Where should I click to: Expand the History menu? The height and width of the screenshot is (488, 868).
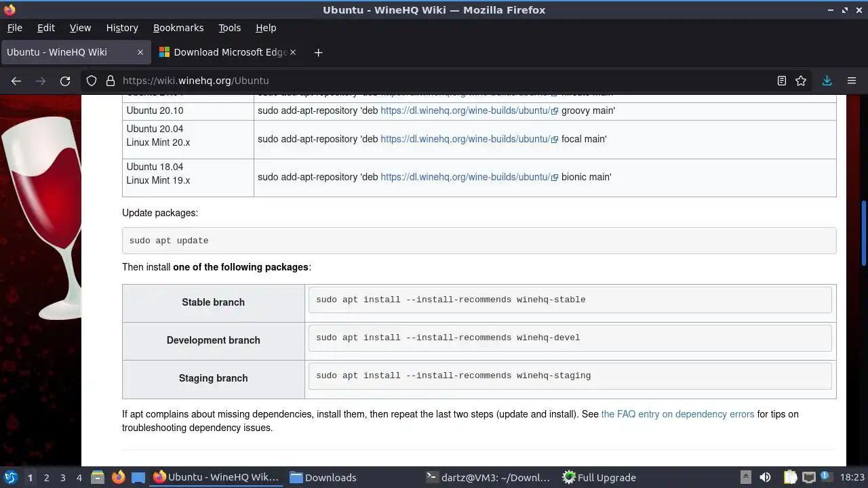point(122,28)
